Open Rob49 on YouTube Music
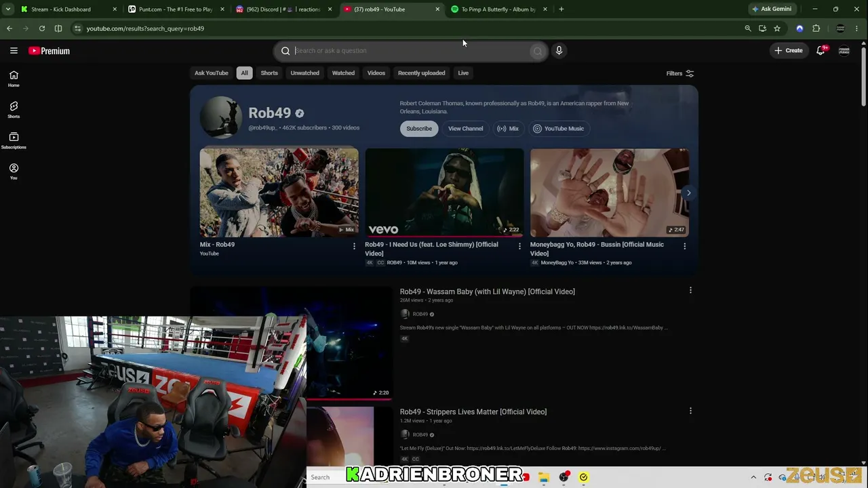868x488 pixels. pos(559,129)
